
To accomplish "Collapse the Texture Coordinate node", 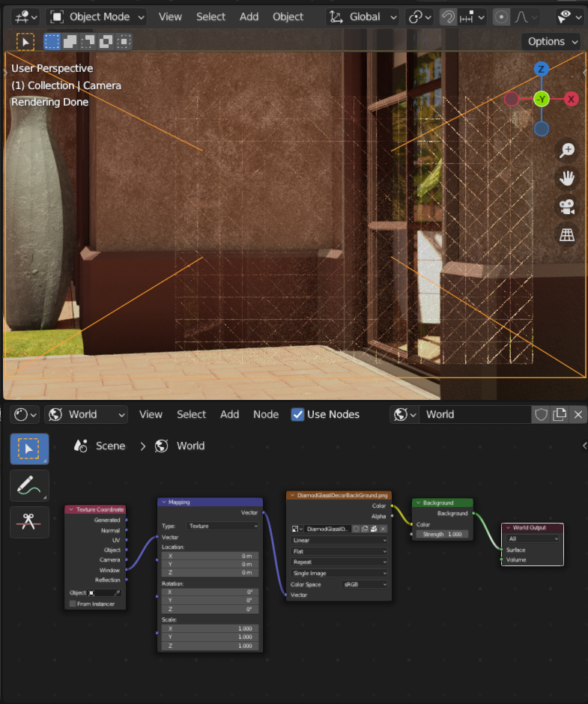I will pos(71,509).
